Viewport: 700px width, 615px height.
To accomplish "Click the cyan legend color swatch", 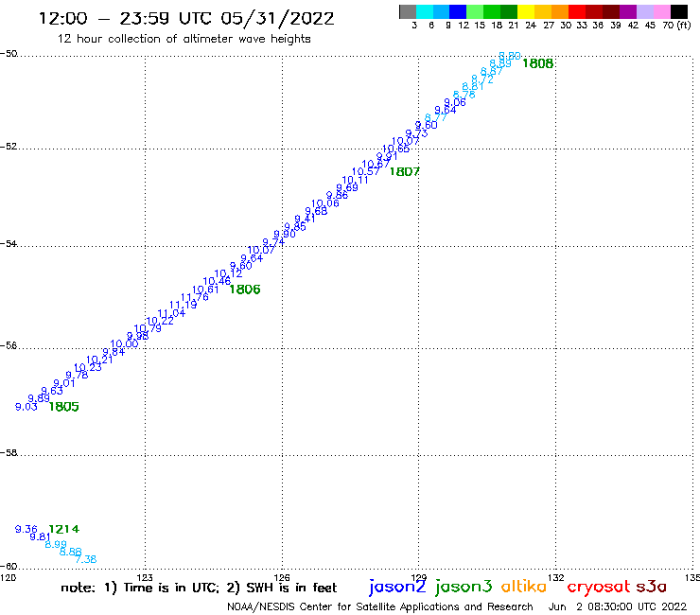I will (x=425, y=11).
